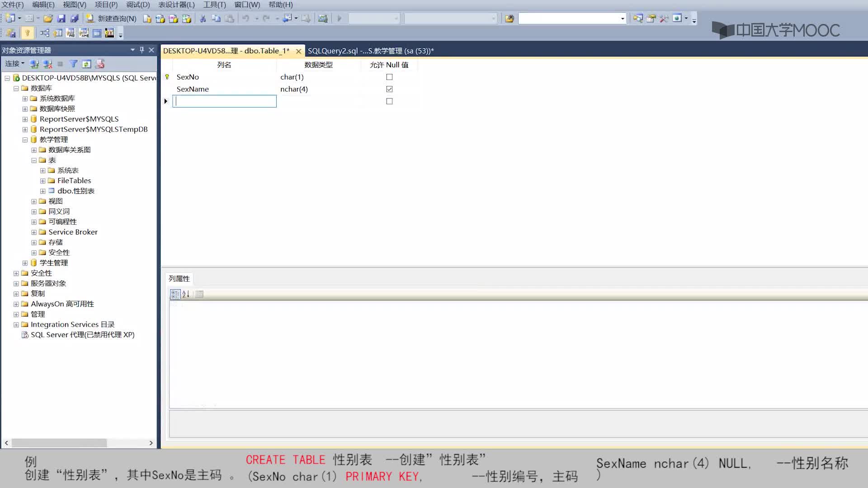
Task: Click the Manage Check Constraints icon
Action: click(x=97, y=33)
